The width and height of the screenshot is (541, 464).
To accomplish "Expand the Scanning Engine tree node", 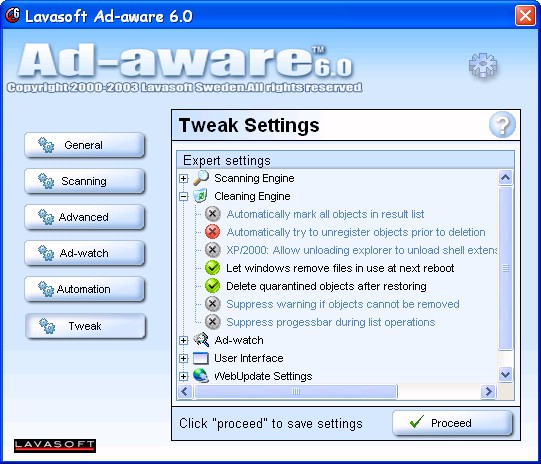I will click(184, 178).
